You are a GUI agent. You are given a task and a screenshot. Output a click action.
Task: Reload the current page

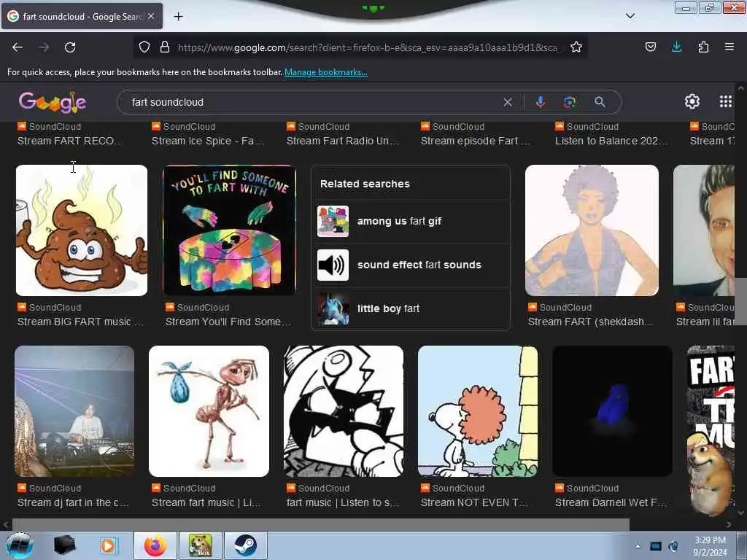click(70, 47)
